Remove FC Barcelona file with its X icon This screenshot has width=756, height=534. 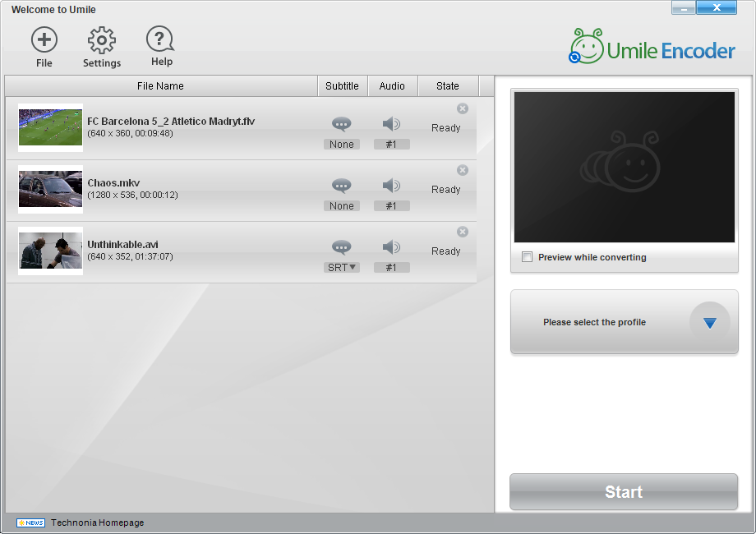463,108
